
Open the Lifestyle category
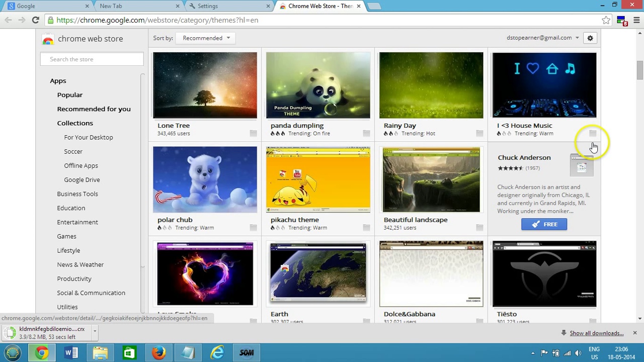68,250
